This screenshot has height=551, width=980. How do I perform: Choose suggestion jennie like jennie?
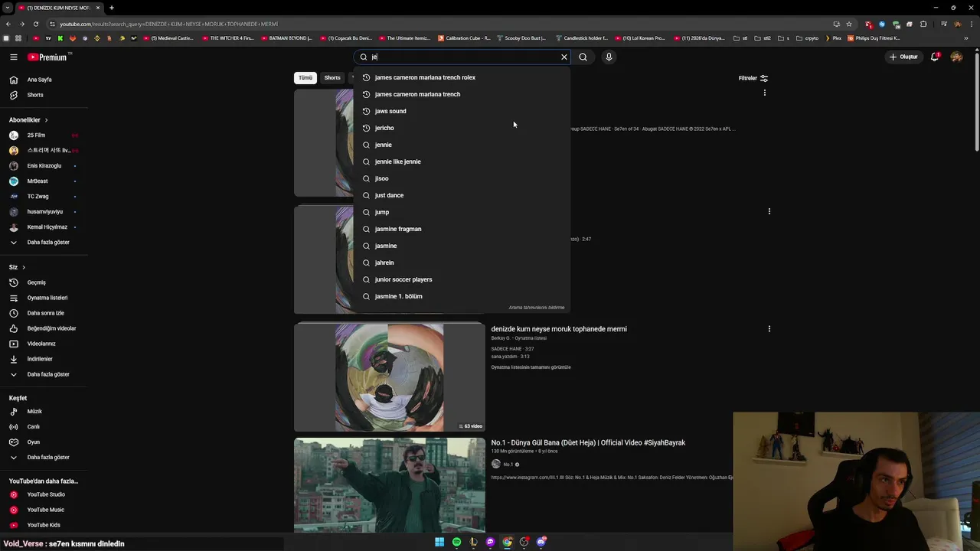(x=462, y=161)
